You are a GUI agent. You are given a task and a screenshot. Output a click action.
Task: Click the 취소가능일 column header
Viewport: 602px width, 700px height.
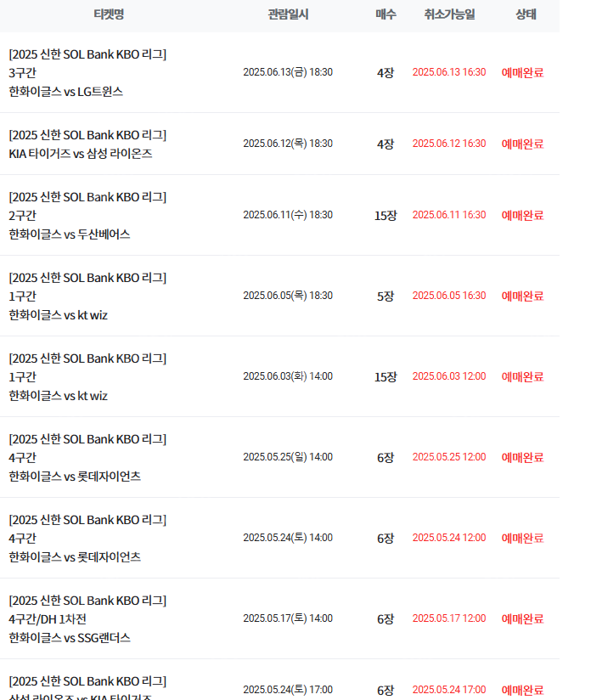pyautogui.click(x=449, y=14)
